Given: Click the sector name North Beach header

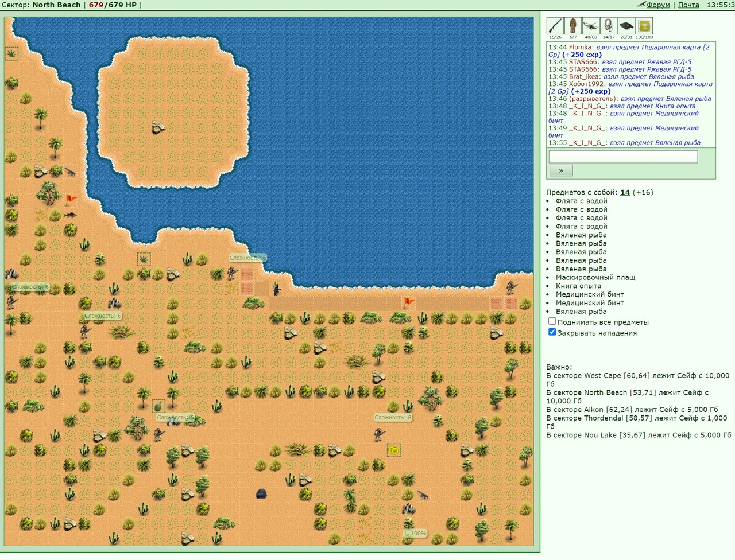Looking at the screenshot, I should [x=56, y=5].
